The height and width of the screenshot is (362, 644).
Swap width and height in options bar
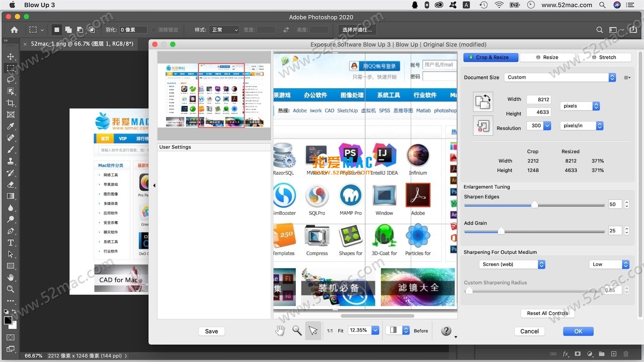coord(286,30)
